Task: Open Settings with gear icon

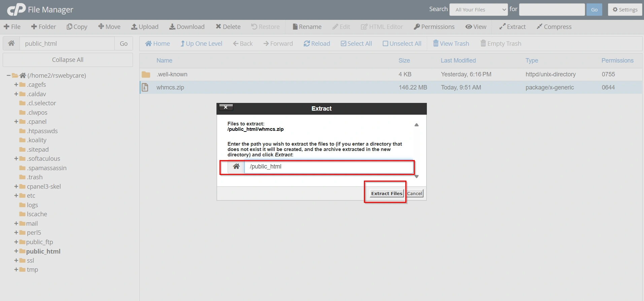Action: [625, 9]
